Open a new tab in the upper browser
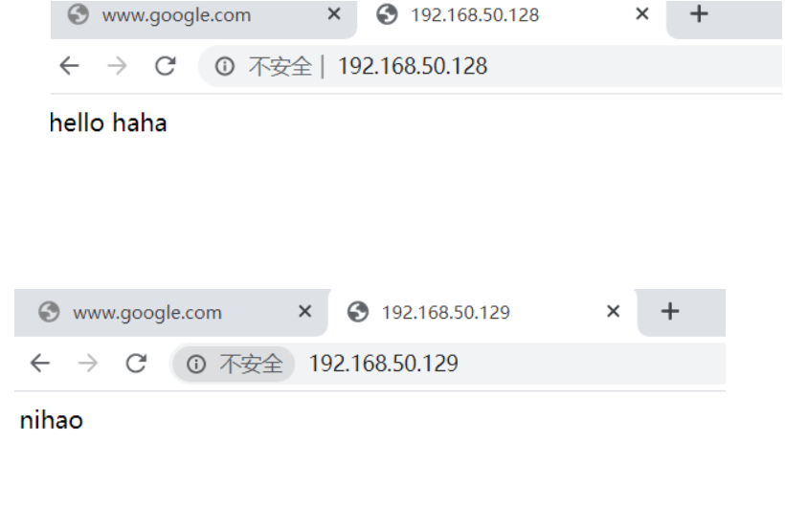 point(699,14)
